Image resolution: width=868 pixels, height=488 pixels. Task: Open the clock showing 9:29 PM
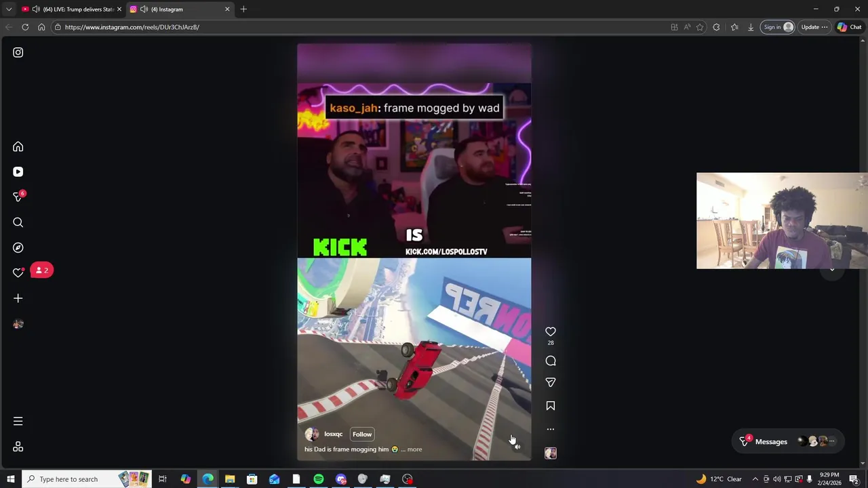pyautogui.click(x=829, y=479)
